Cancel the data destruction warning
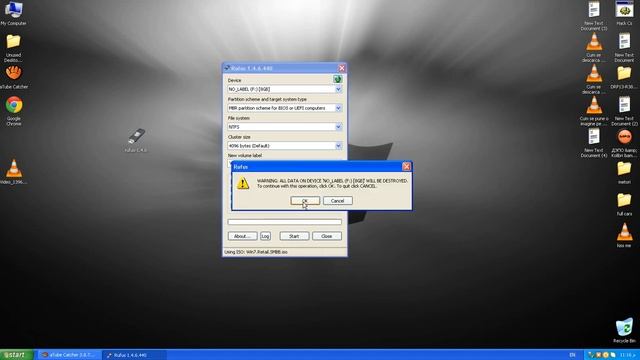The width and height of the screenshot is (640, 360). coord(338,201)
